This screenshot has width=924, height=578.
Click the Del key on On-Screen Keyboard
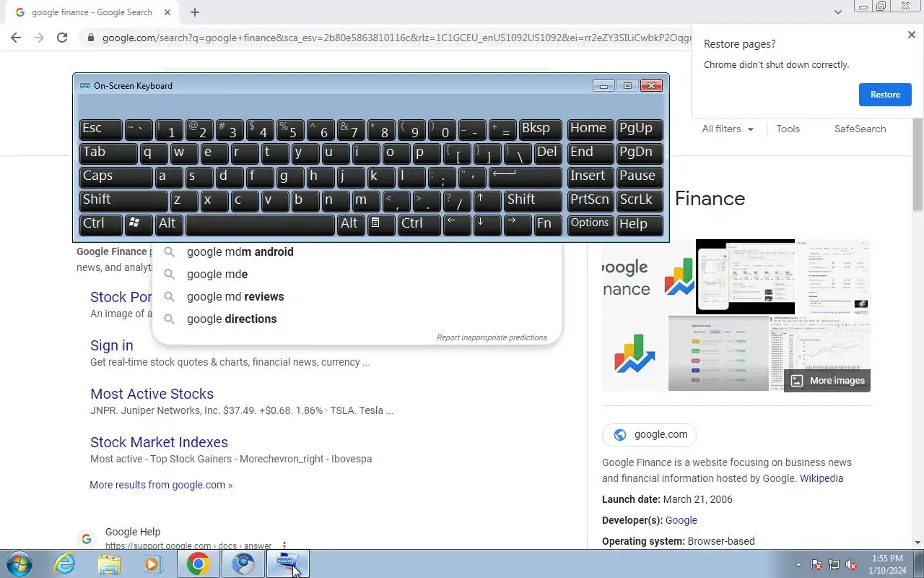548,153
